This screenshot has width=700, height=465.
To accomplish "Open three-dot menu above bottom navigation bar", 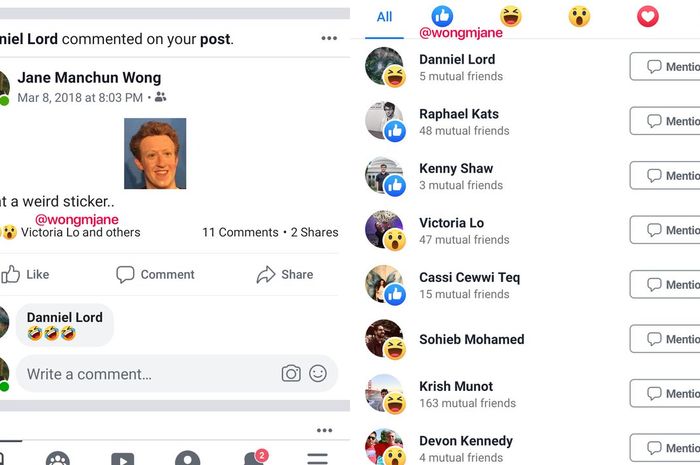I will click(325, 430).
